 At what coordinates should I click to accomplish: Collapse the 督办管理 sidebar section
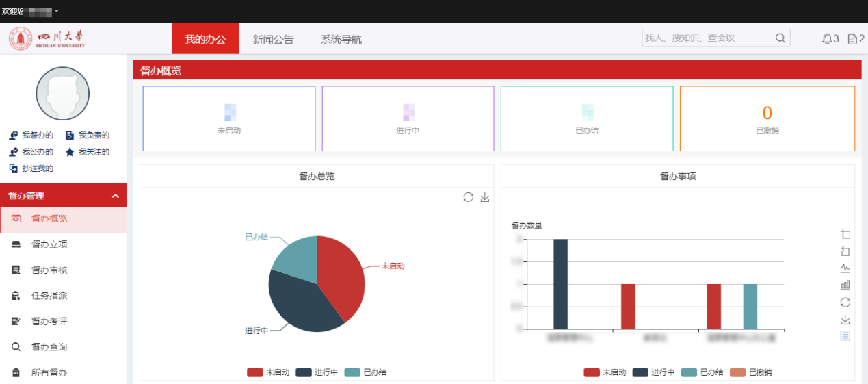point(115,196)
